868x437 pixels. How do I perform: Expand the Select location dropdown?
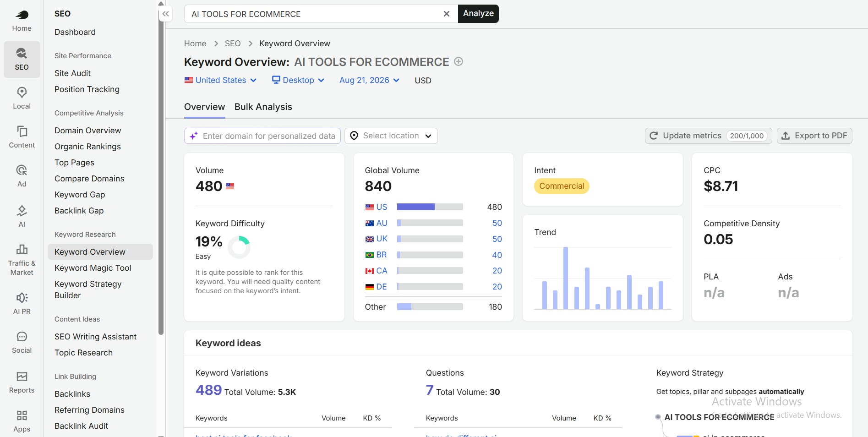391,136
